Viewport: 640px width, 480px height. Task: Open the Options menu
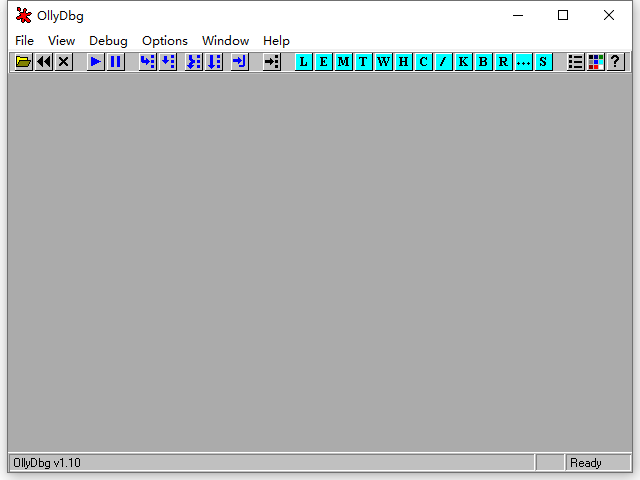click(165, 41)
